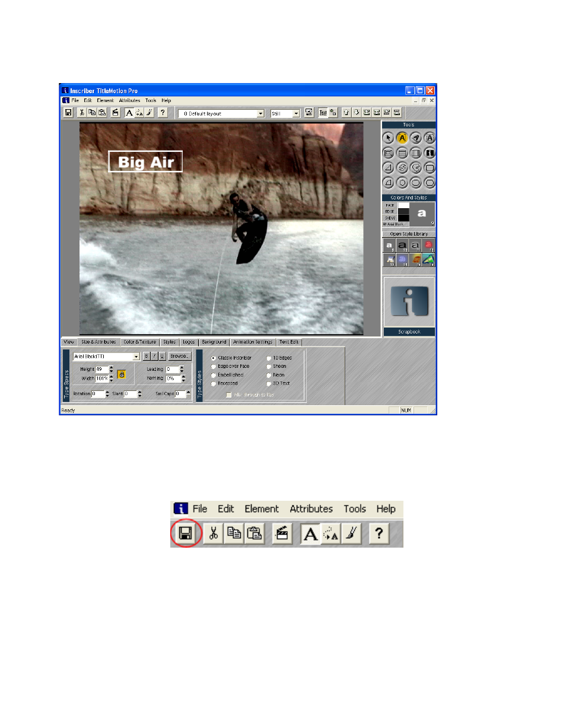Screen dimensions: 566x728
Task: Choose the Neon type style
Action: pos(275,375)
